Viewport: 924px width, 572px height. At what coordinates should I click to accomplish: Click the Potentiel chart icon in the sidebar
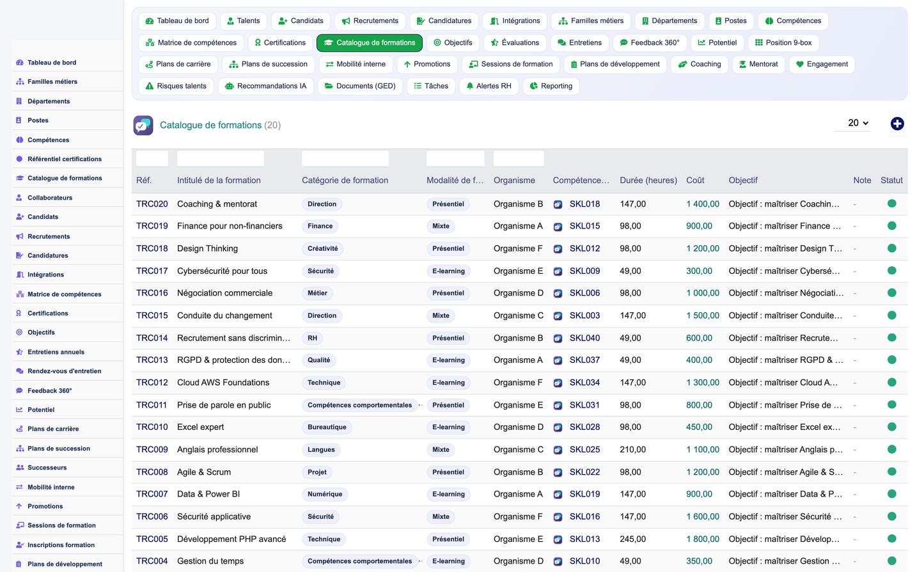[x=19, y=409]
